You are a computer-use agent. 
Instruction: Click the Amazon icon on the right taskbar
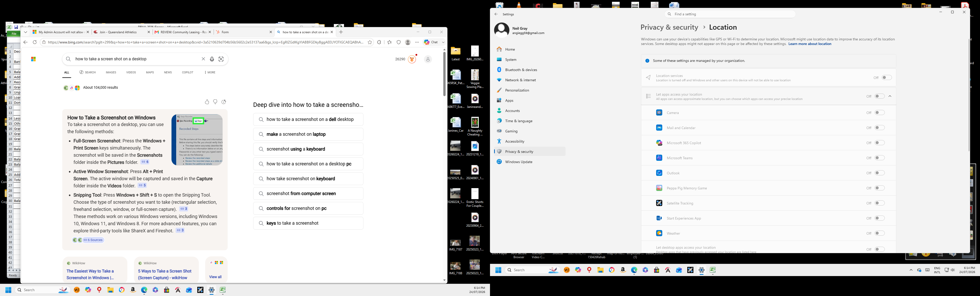(x=623, y=270)
